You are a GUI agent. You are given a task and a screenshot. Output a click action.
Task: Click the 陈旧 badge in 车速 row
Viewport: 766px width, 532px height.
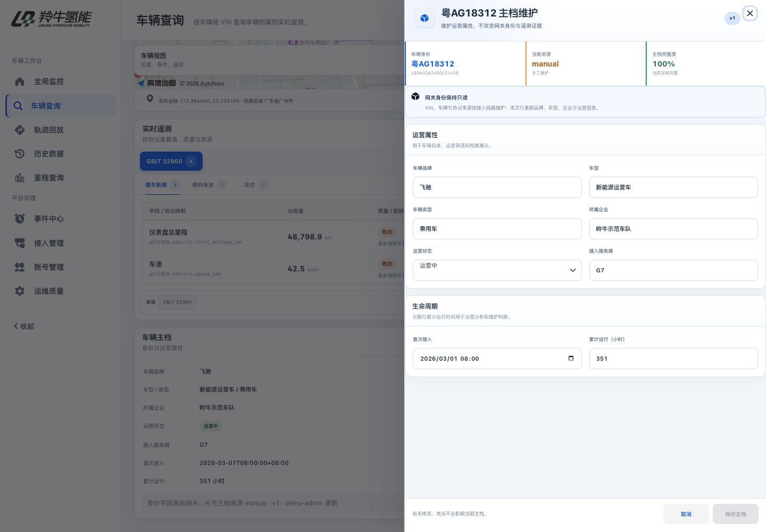tap(387, 264)
